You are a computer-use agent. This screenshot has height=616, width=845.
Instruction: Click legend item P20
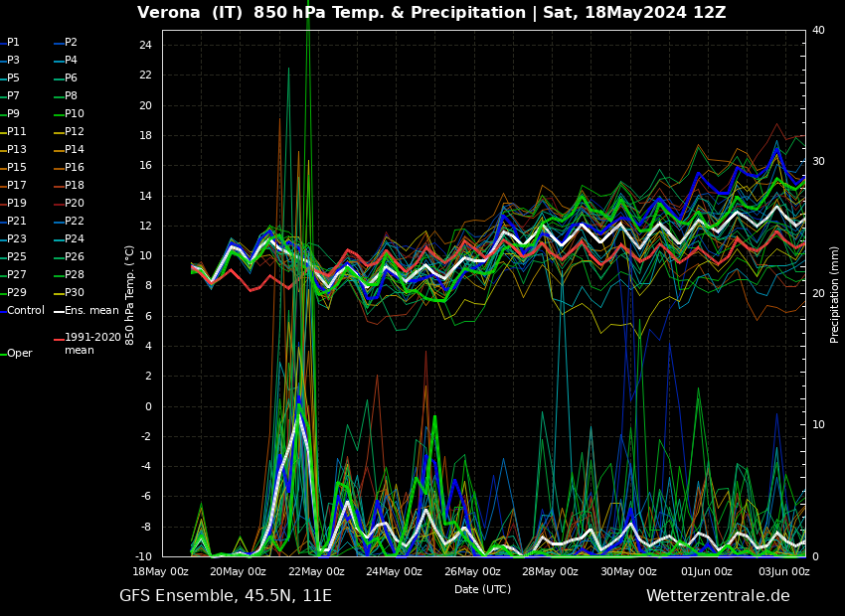[x=69, y=203]
